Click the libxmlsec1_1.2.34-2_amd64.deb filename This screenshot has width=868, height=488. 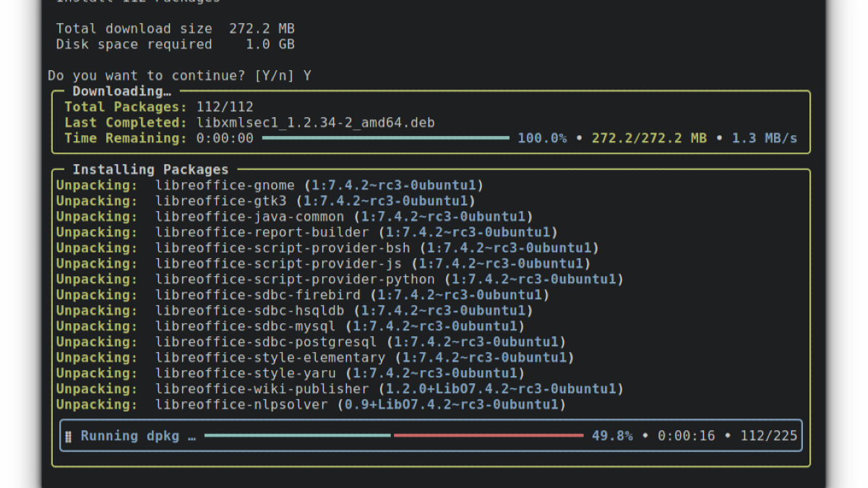(316, 123)
